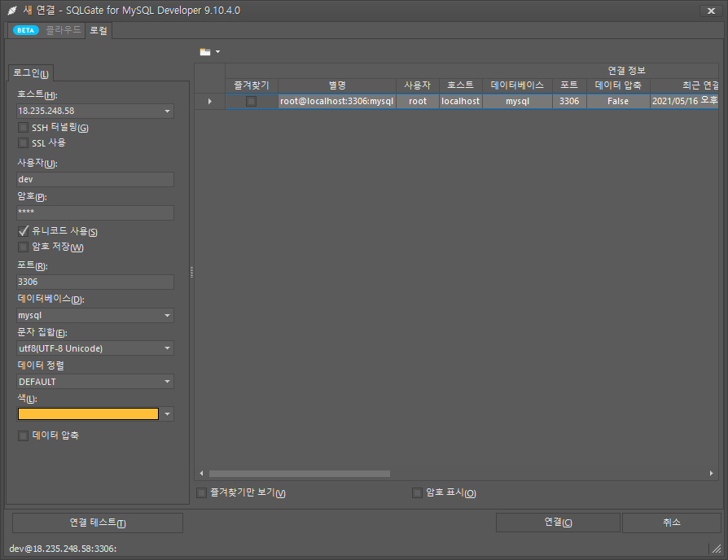The image size is (728, 560).
Task: Click the scroll left arrow of grid
Action: coord(201,474)
